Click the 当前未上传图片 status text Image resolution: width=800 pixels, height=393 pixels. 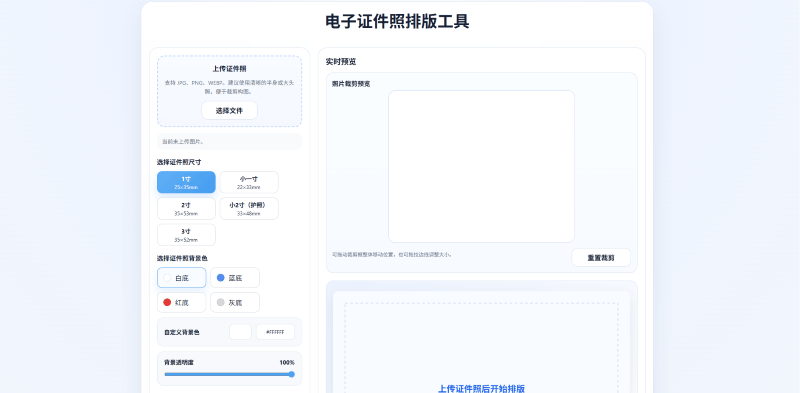(x=183, y=141)
